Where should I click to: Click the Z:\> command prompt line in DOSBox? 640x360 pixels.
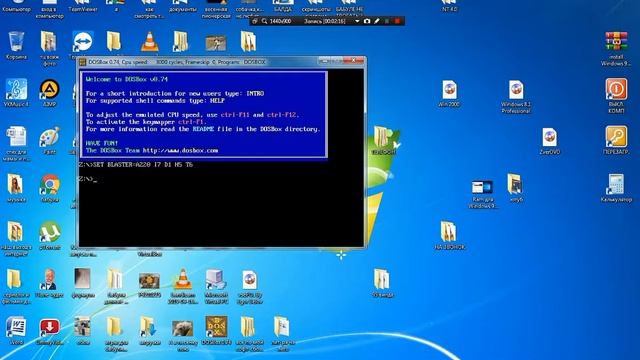point(88,179)
